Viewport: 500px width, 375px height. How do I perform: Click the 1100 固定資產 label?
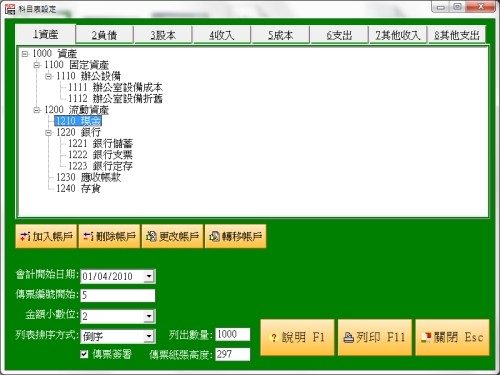point(76,65)
